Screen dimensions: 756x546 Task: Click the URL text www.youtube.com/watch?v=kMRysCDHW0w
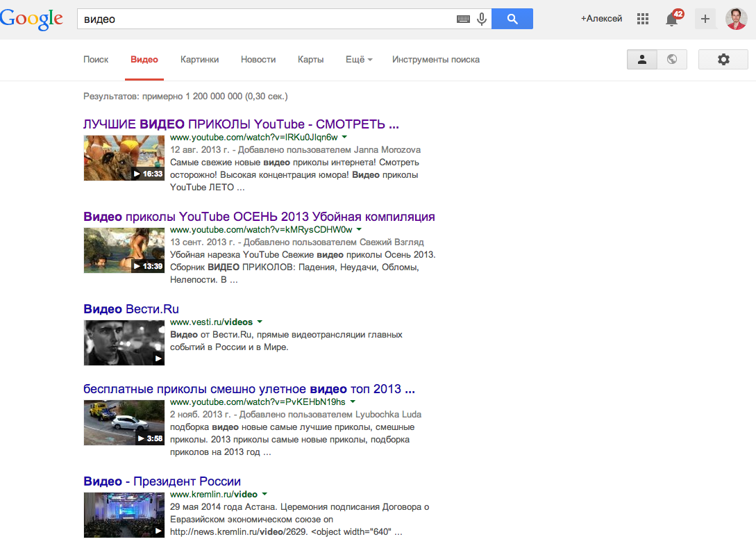pyautogui.click(x=261, y=230)
